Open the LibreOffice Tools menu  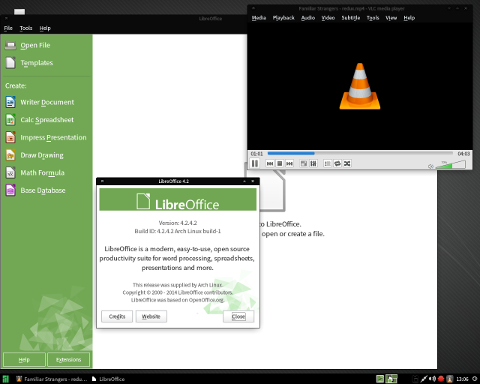click(26, 28)
